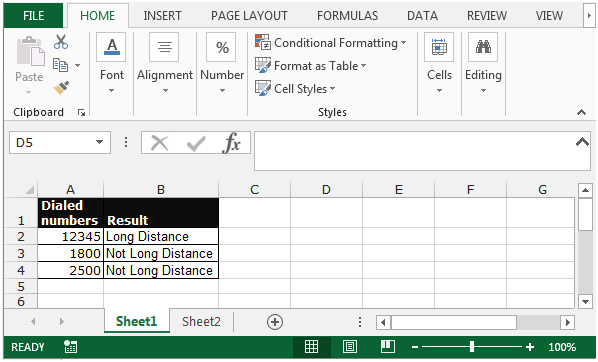Expand the Font dropdown arrow
This screenshot has height=362, width=598.
tap(111, 91)
